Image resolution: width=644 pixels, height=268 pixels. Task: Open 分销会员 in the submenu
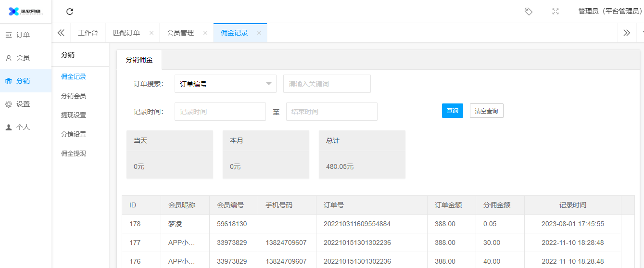[74, 96]
